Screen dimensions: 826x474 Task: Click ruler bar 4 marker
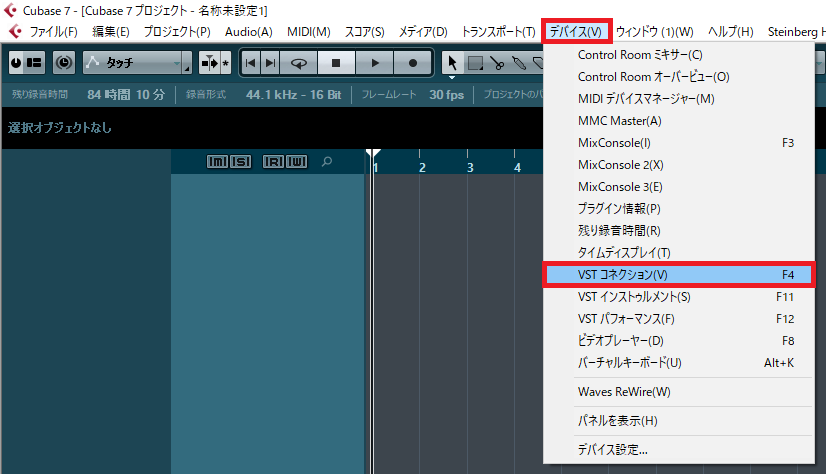tap(517, 167)
